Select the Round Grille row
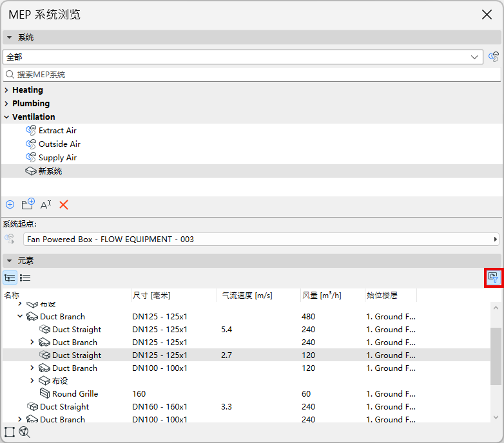504x443 pixels. [246, 393]
